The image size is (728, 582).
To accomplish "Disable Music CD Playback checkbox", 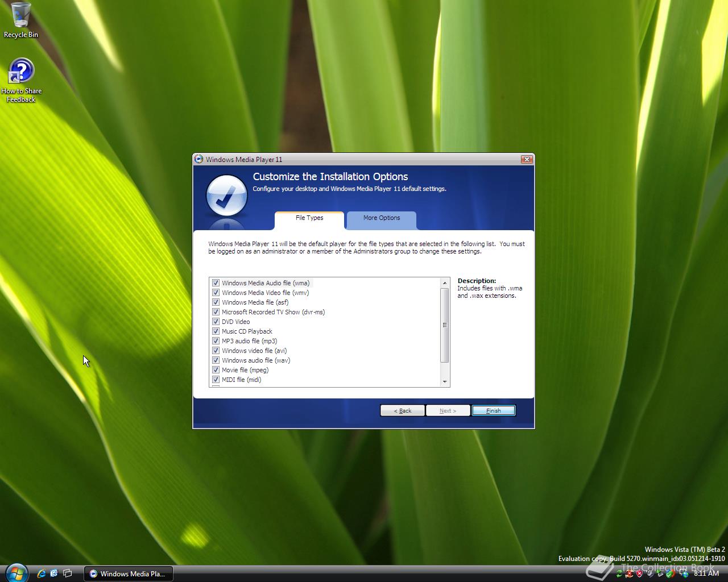I will click(216, 331).
